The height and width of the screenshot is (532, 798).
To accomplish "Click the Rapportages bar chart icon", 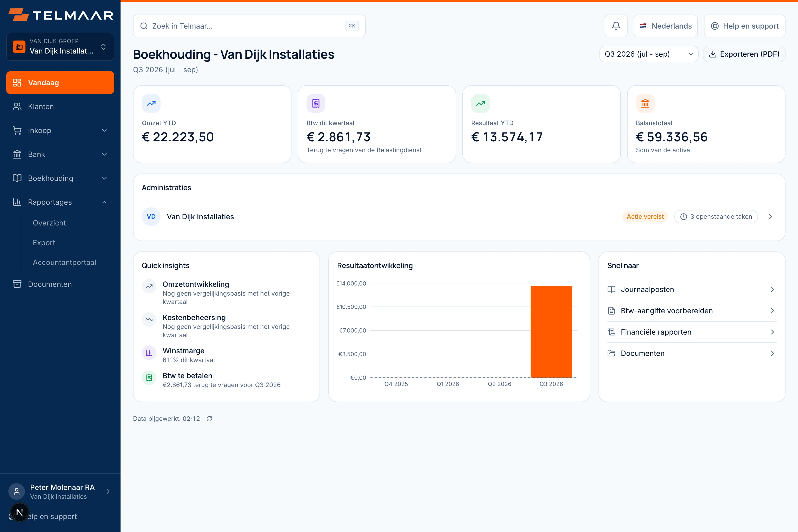I will tap(17, 202).
